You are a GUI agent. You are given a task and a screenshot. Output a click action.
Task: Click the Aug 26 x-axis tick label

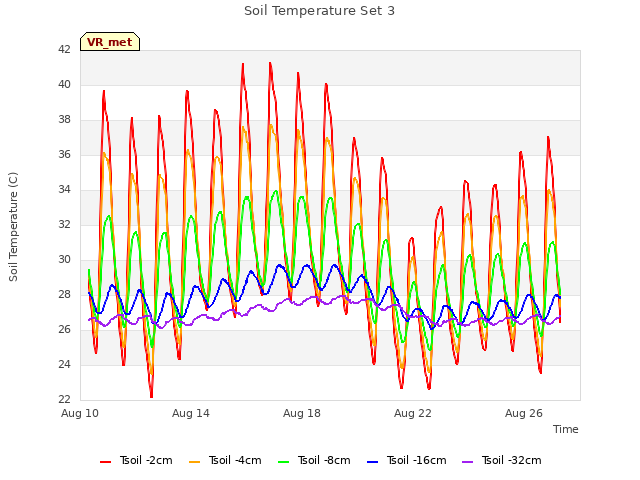[x=524, y=413]
